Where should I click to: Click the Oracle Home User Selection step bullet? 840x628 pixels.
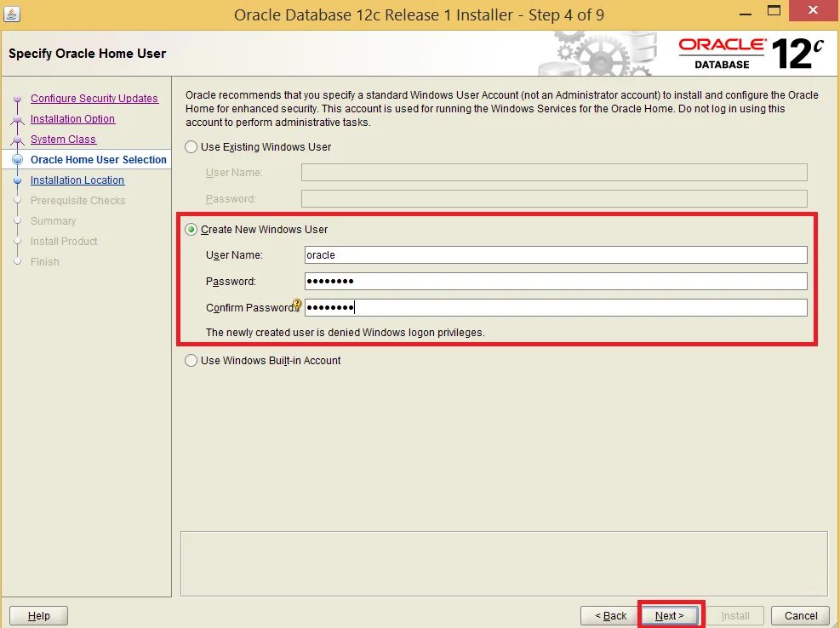18,160
